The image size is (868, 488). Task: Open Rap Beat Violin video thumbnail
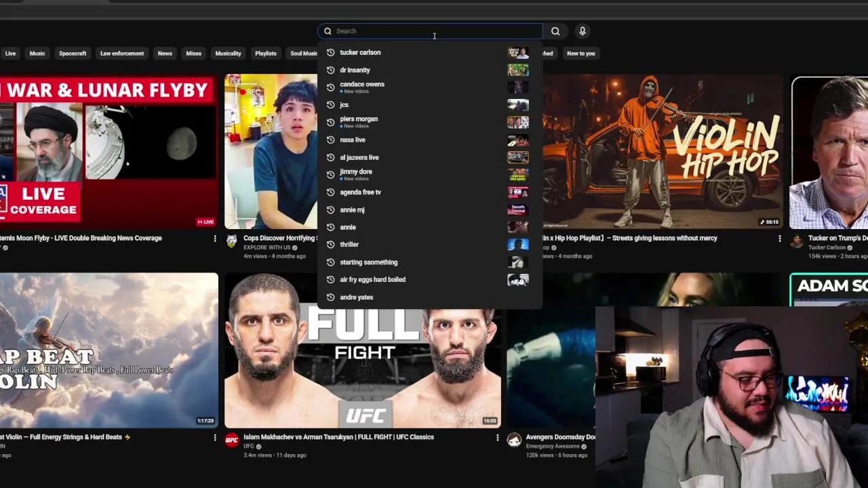tap(108, 350)
